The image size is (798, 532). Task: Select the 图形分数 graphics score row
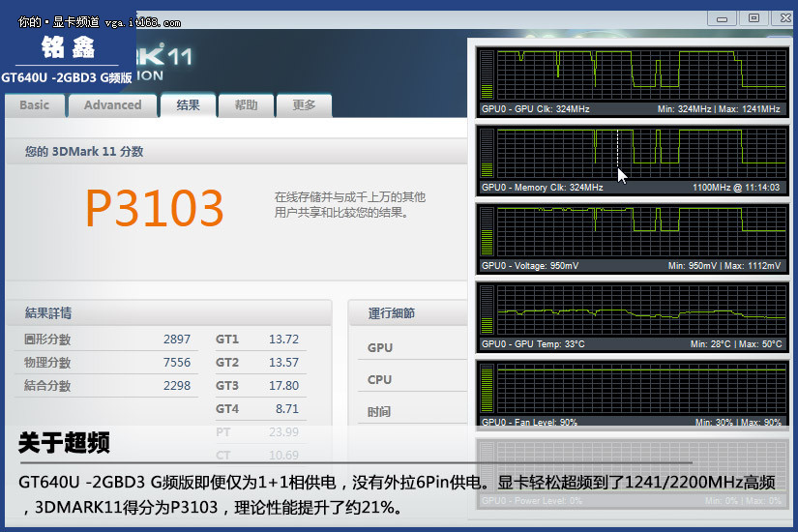coord(107,340)
